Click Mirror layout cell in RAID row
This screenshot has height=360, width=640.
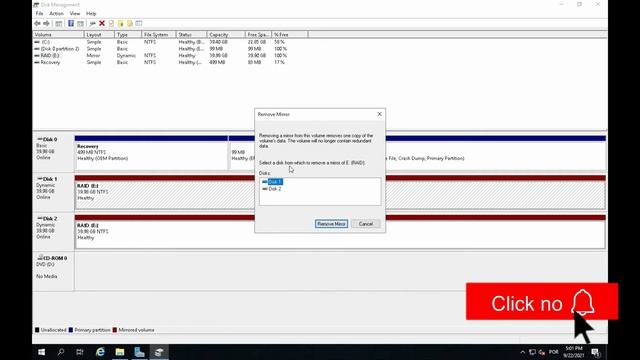point(93,56)
